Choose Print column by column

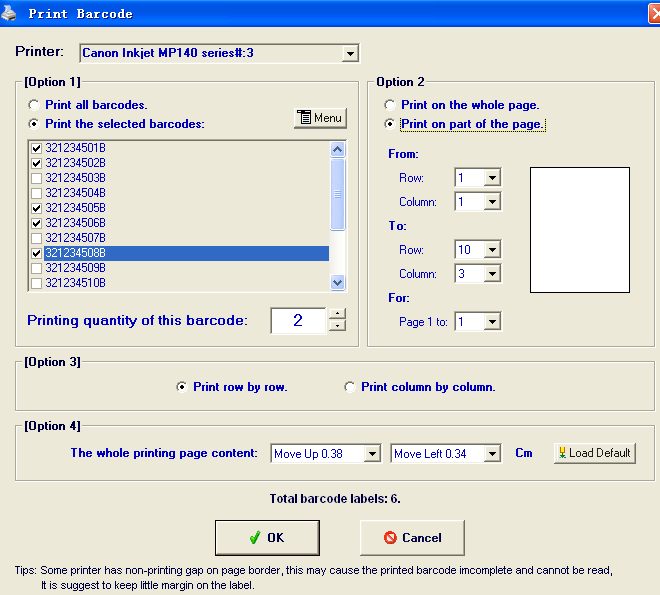click(349, 387)
